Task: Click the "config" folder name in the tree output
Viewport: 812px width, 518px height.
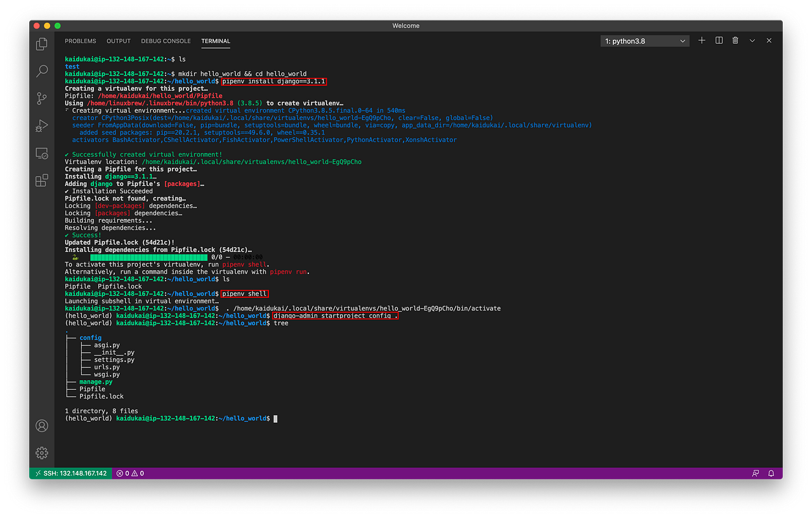Action: pos(90,338)
